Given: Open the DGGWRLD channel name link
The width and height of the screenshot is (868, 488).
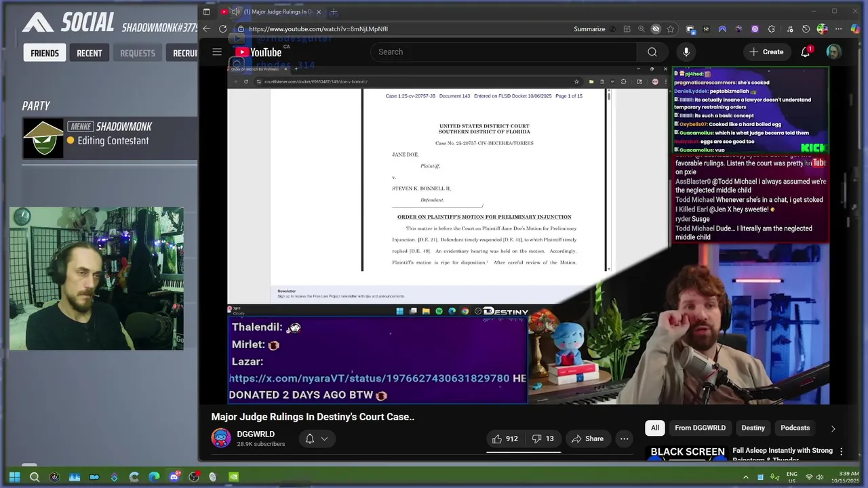Looking at the screenshot, I should pyautogui.click(x=256, y=434).
